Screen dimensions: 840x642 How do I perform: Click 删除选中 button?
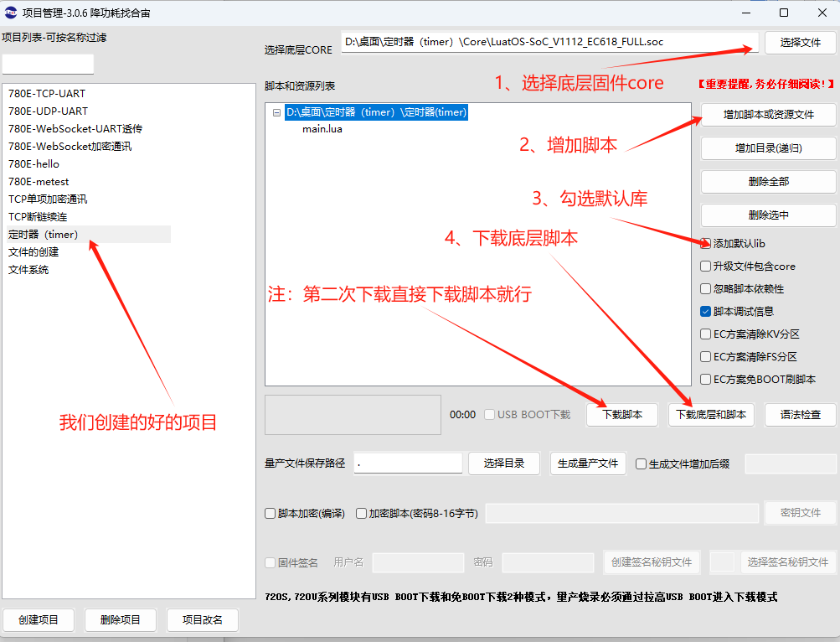pyautogui.click(x=768, y=215)
